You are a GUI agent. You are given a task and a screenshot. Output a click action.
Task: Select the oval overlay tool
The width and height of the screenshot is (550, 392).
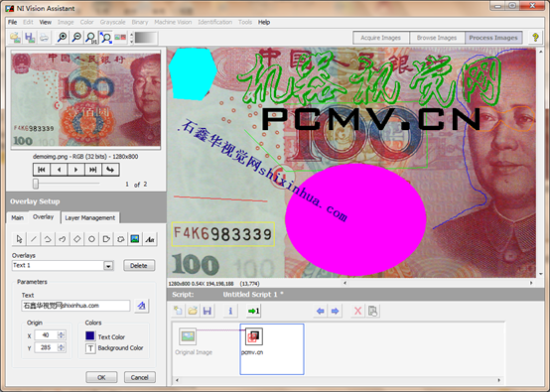click(91, 239)
